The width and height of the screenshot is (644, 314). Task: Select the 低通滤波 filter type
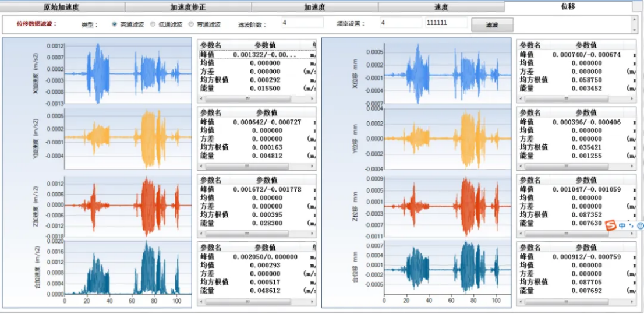[153, 24]
